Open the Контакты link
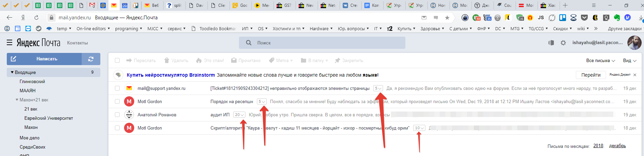The image size is (644, 156). (77, 43)
